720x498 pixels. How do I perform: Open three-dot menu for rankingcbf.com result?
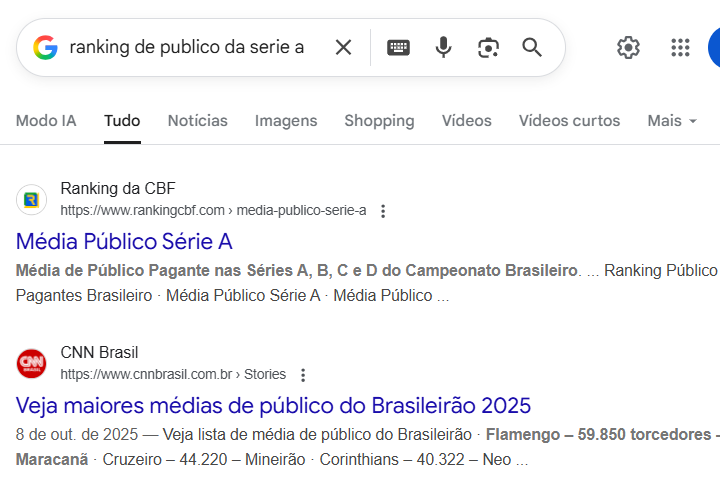click(x=383, y=211)
